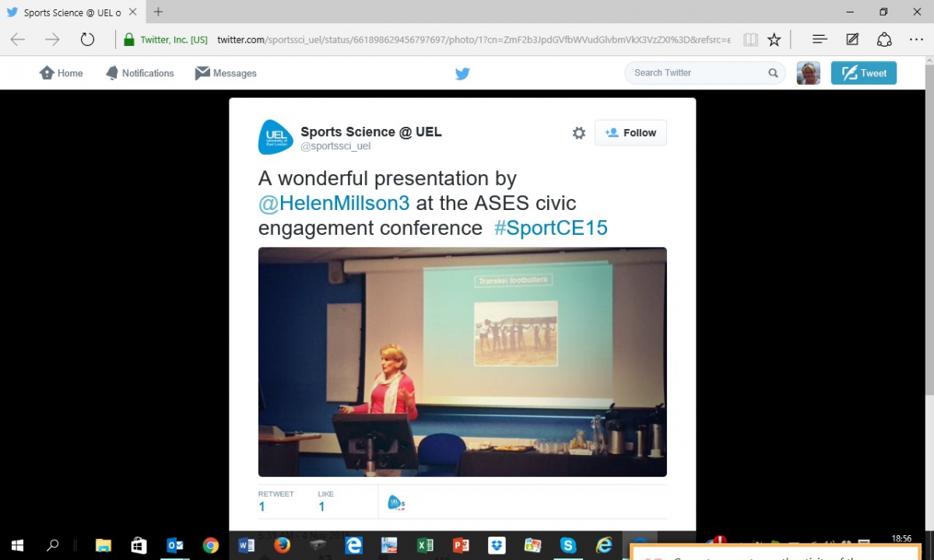View the like count

(325, 502)
